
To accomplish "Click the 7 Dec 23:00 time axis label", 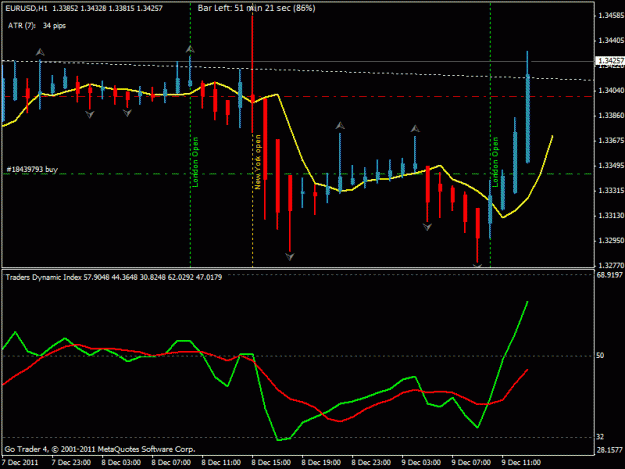I will click(x=71, y=463).
